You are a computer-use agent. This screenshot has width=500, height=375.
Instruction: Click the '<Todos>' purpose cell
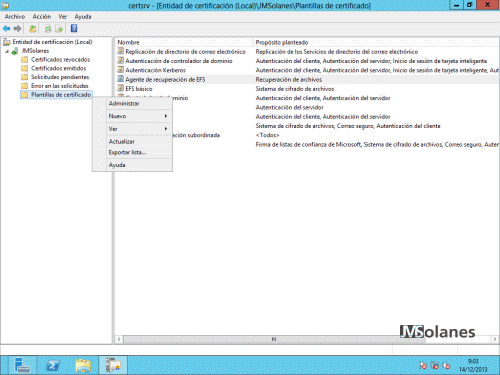pyautogui.click(x=267, y=135)
